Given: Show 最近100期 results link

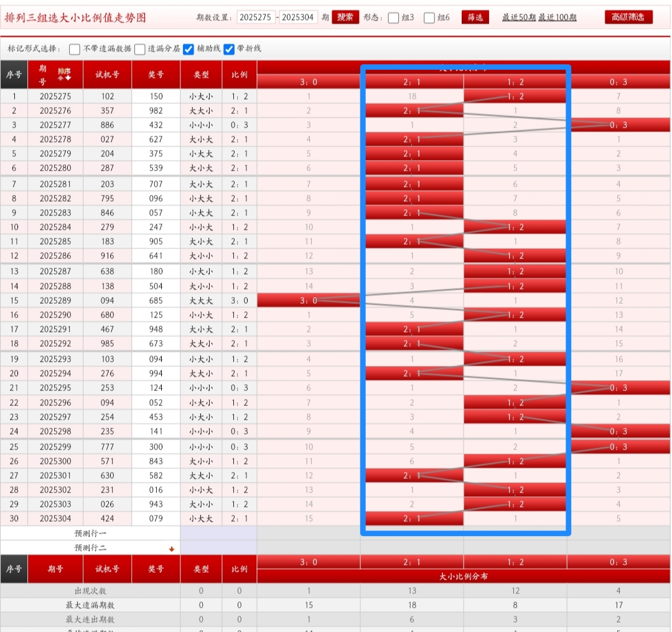Looking at the screenshot, I should 558,17.
